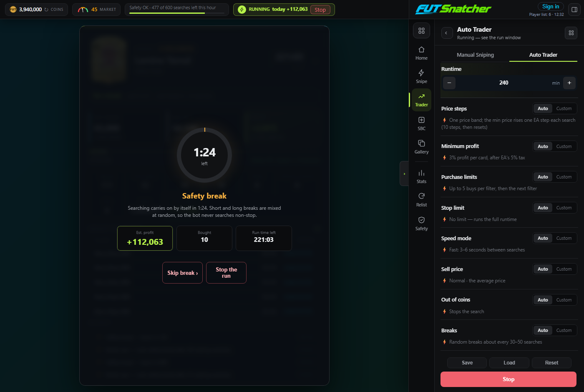Screen dimensions: 584x392
Task: Open the Safety section
Action: [x=421, y=224]
